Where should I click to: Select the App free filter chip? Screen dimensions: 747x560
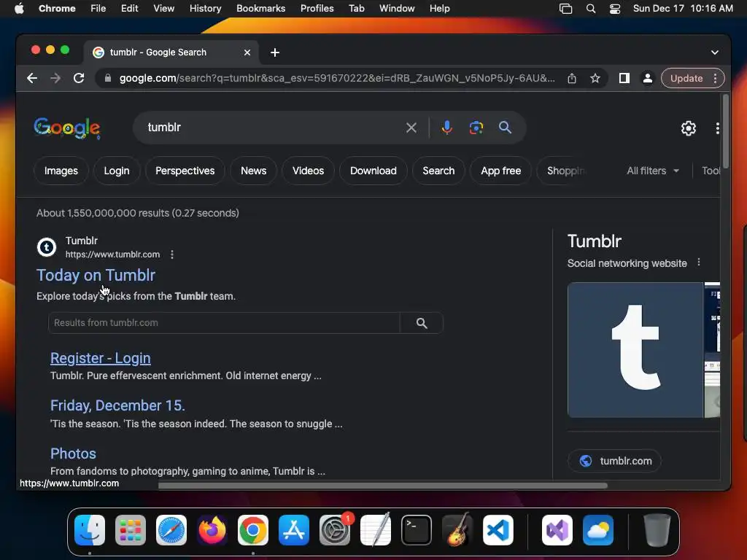500,171
